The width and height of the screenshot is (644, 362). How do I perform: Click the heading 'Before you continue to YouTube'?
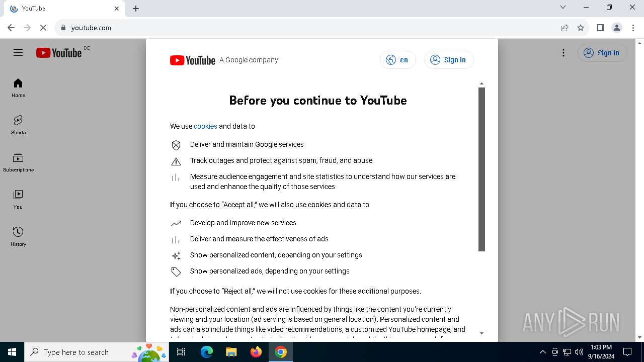point(318,101)
